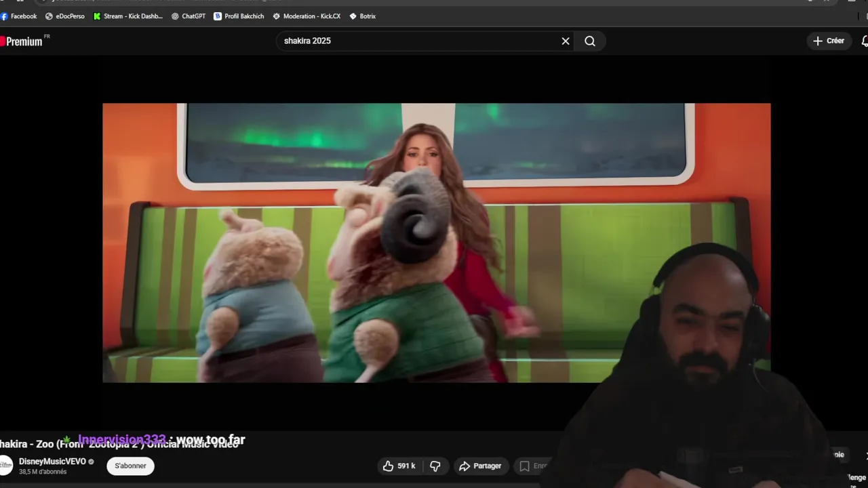Open the ChatGPT bookmark

tap(189, 16)
